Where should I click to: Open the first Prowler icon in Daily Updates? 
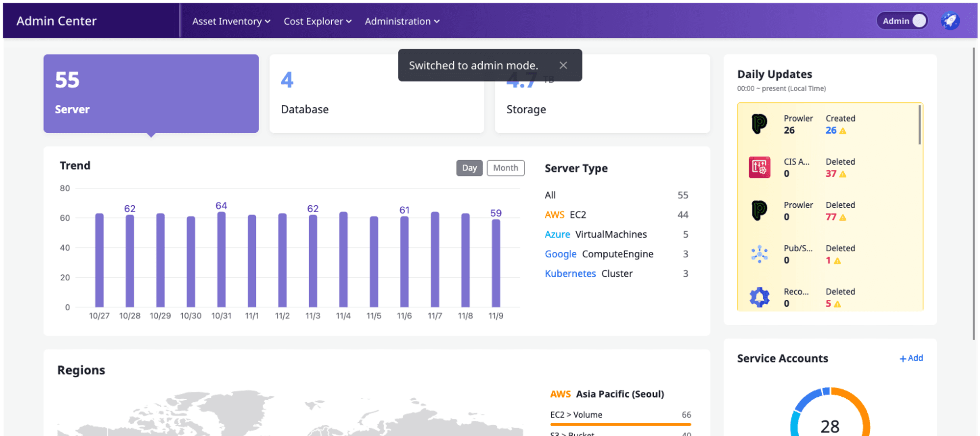pos(759,124)
